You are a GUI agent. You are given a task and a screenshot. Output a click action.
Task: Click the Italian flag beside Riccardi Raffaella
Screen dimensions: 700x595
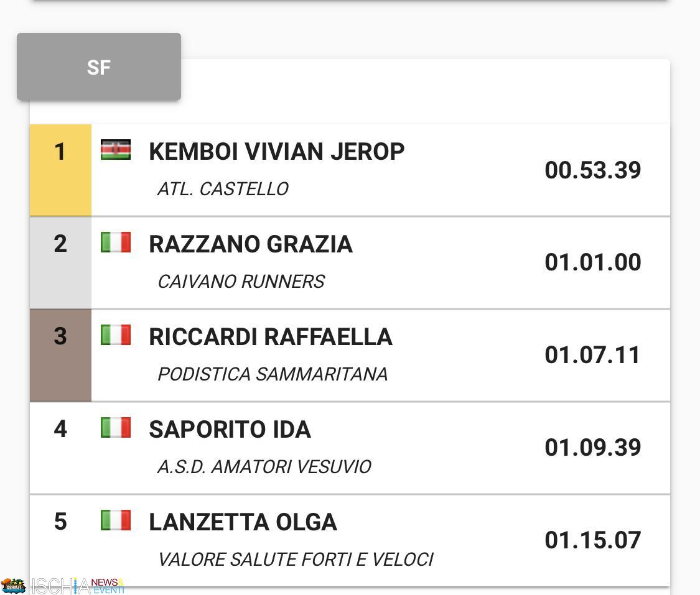coord(116,335)
